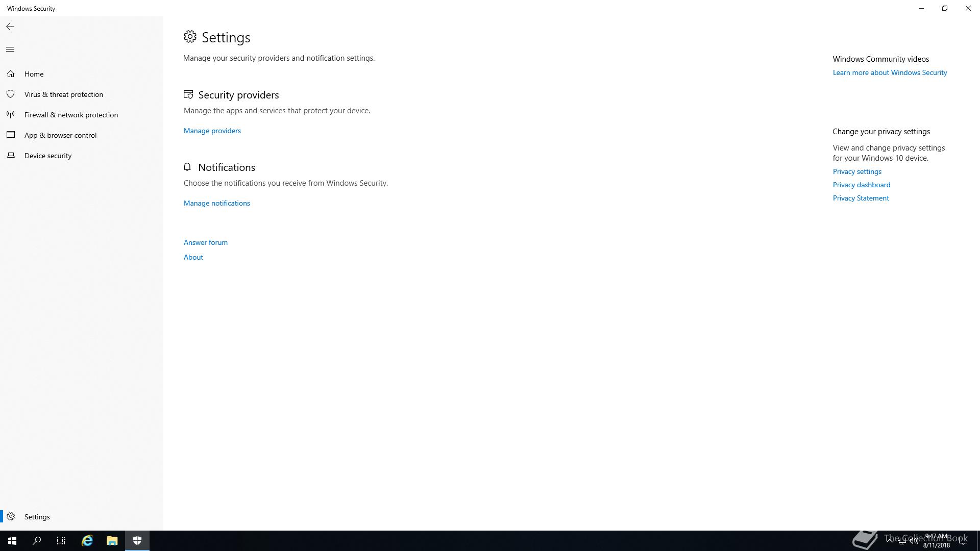980x551 pixels.
Task: Minimize the Windows Security window
Action: click(x=921, y=8)
